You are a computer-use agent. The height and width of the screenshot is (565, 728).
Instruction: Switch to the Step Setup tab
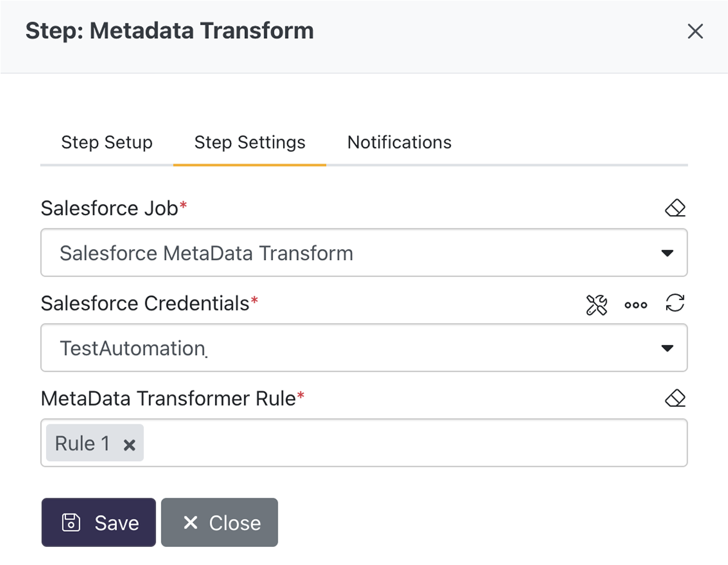coord(107,142)
